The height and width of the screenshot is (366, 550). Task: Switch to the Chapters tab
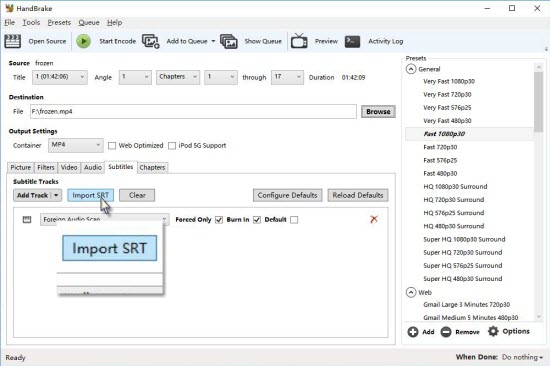[152, 167]
